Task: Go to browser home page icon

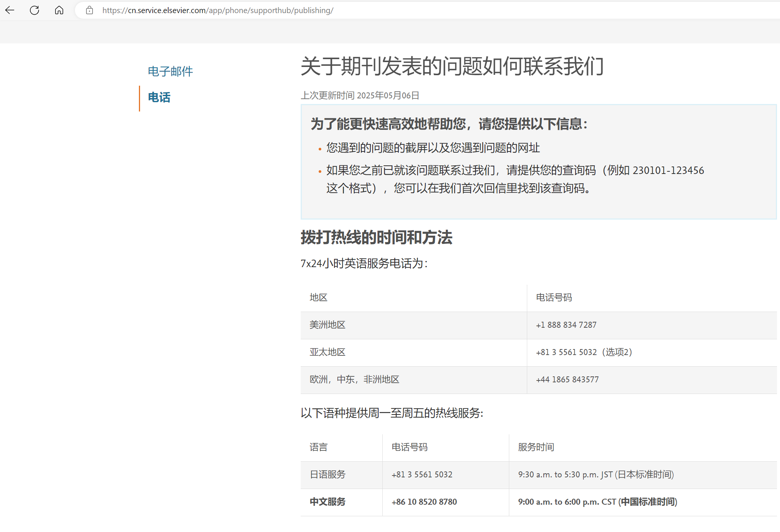Action: click(59, 10)
